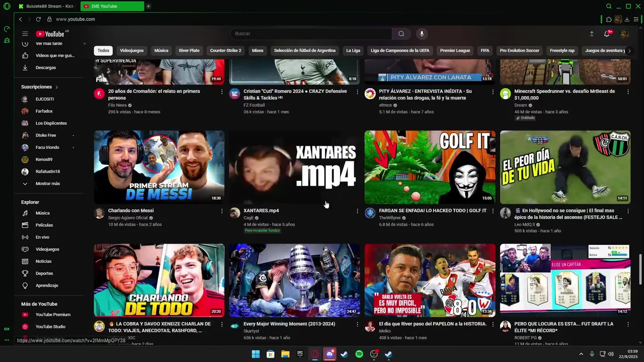
Task: Go back with browser back arrow
Action: [20, 19]
